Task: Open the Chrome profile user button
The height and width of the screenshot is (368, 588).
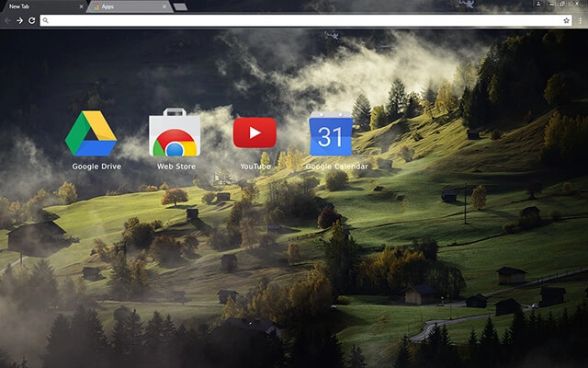Action: [538, 4]
